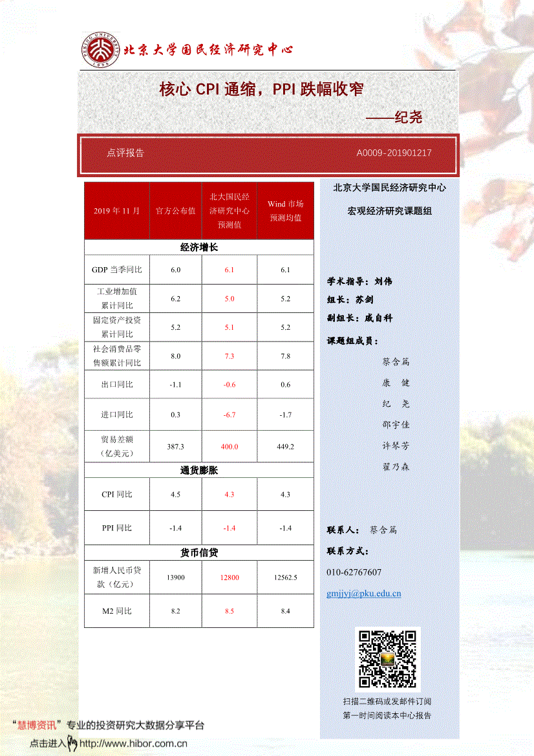Select report number A0009-201901217
Viewport: 534px width, 756px height.
[x=394, y=153]
